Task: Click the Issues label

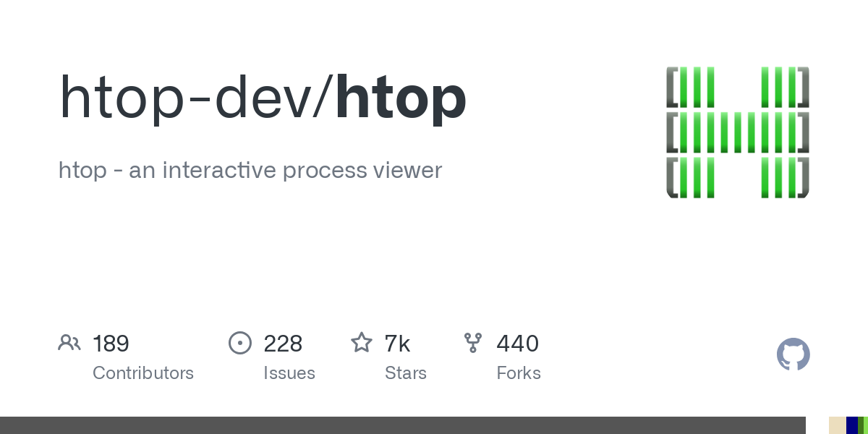Action: [289, 373]
